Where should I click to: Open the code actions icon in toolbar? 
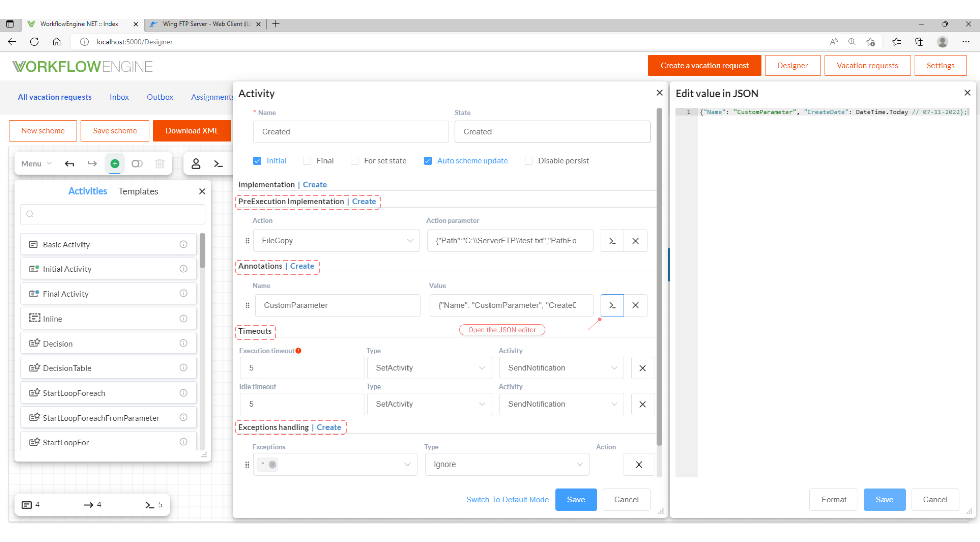pyautogui.click(x=218, y=164)
